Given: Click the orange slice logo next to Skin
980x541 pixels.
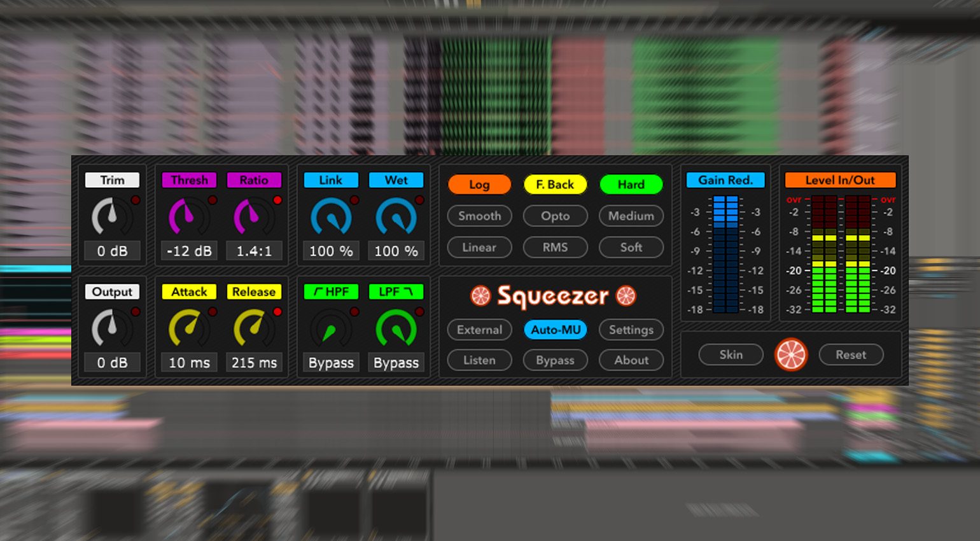Looking at the screenshot, I should pyautogui.click(x=791, y=355).
